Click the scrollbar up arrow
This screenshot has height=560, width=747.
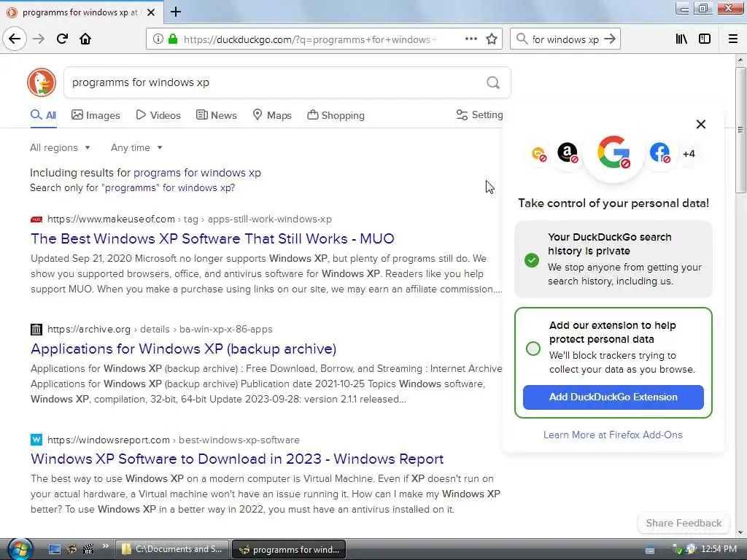pyautogui.click(x=740, y=60)
